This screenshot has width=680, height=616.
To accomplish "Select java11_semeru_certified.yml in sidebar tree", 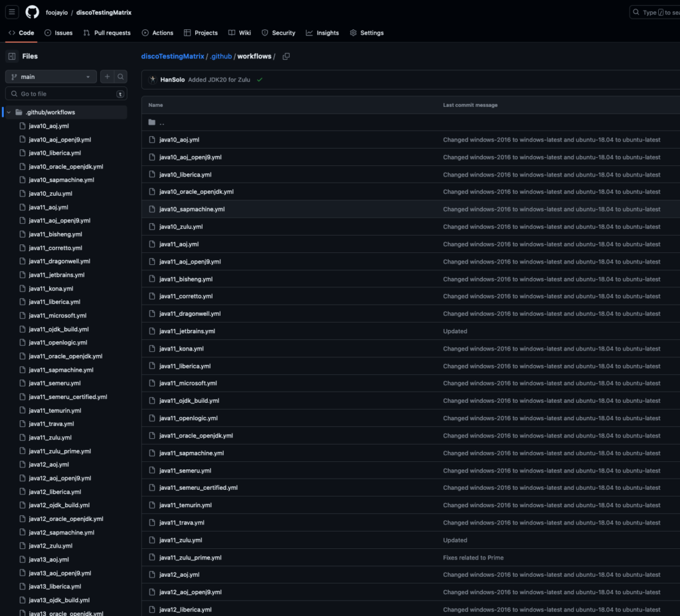I will 68,397.
